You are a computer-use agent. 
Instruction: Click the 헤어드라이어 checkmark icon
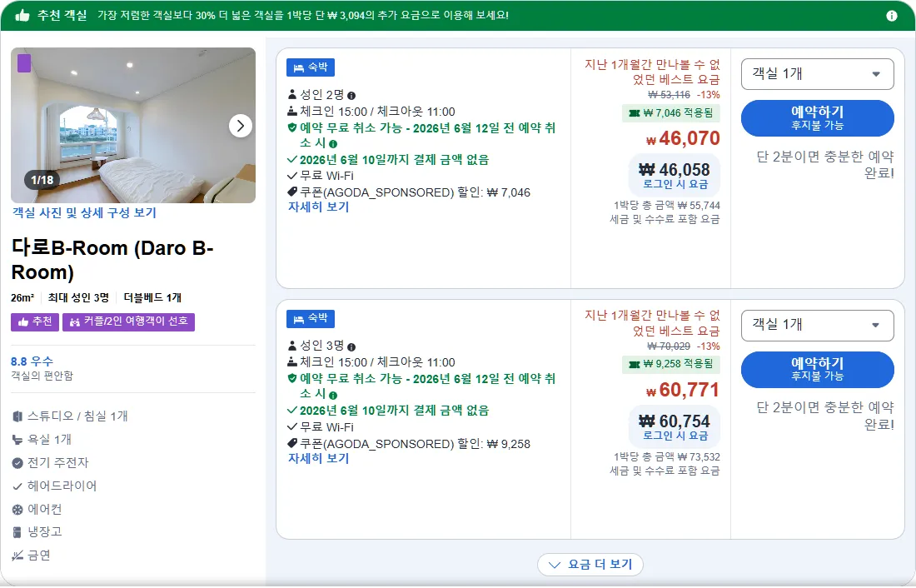pyautogui.click(x=17, y=486)
